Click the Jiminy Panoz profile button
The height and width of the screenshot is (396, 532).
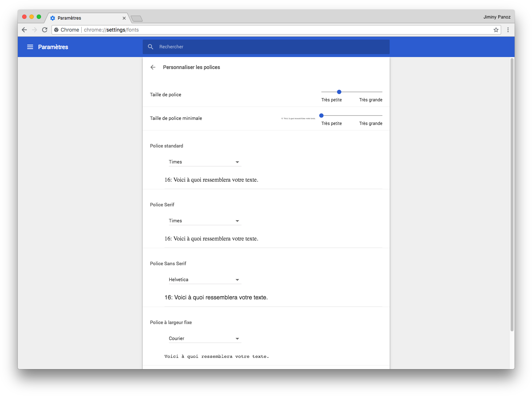coord(497,17)
